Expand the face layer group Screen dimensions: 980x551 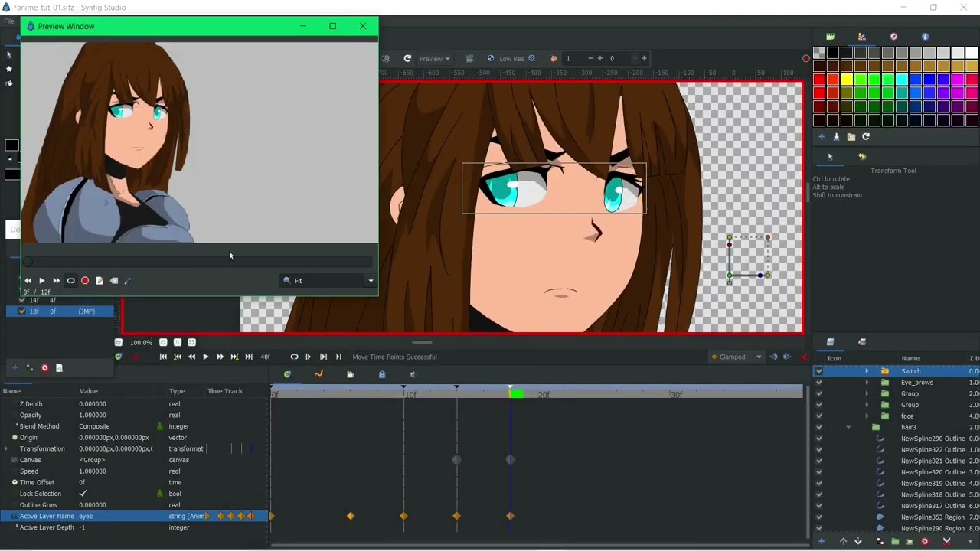[867, 416]
